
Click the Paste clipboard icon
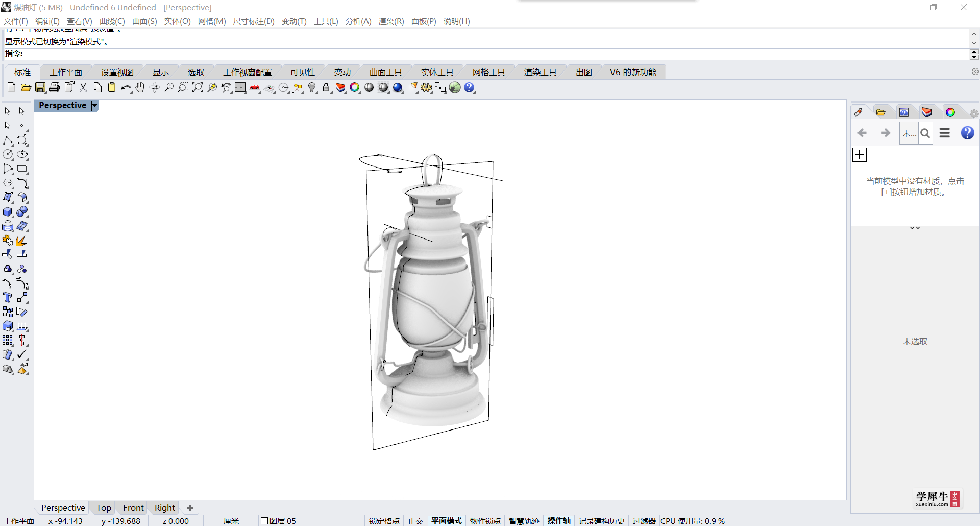(112, 88)
